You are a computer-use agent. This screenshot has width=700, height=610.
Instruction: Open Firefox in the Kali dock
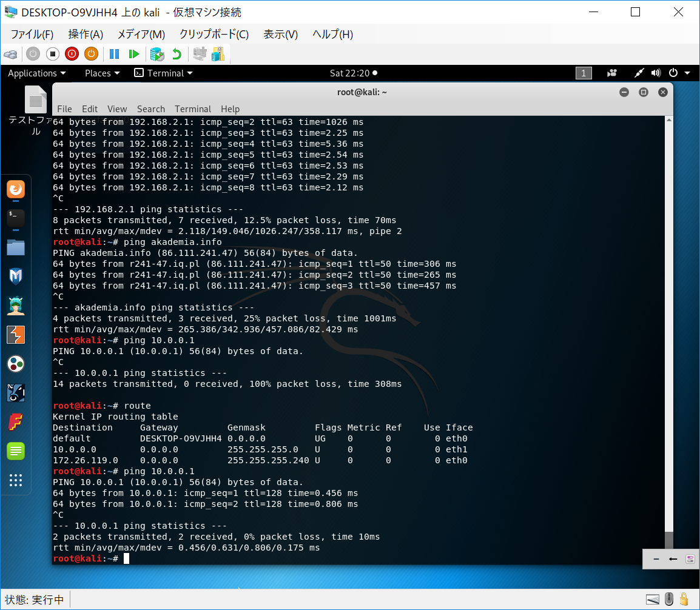(x=16, y=190)
